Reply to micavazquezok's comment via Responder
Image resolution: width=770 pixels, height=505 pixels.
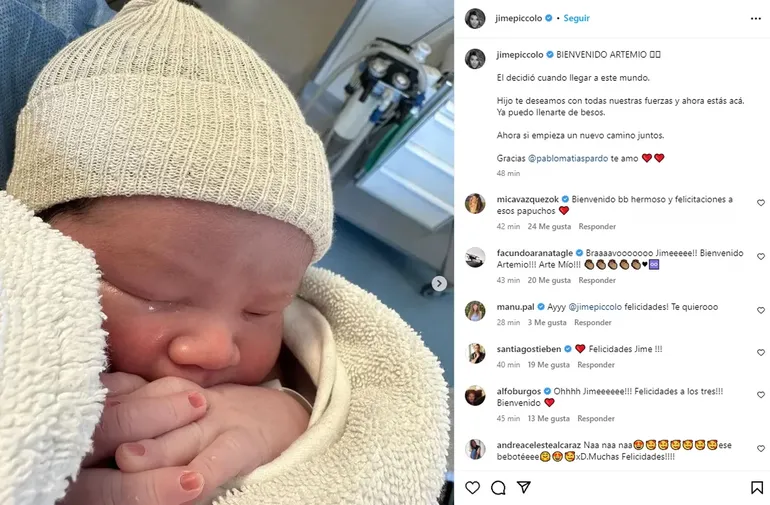point(597,226)
